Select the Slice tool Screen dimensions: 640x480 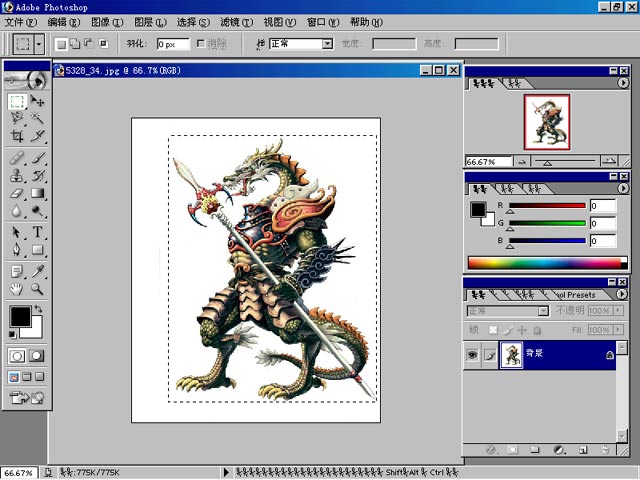[38, 136]
